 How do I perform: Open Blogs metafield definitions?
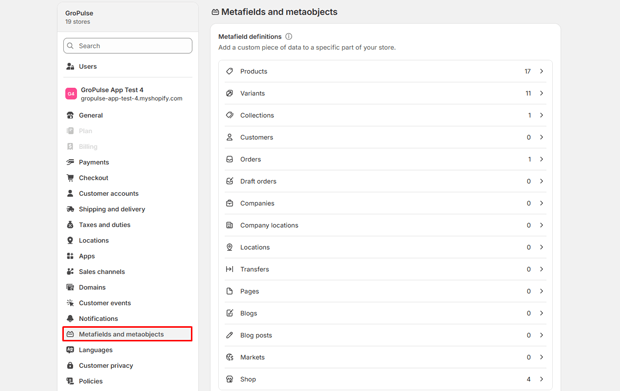pyautogui.click(x=386, y=313)
